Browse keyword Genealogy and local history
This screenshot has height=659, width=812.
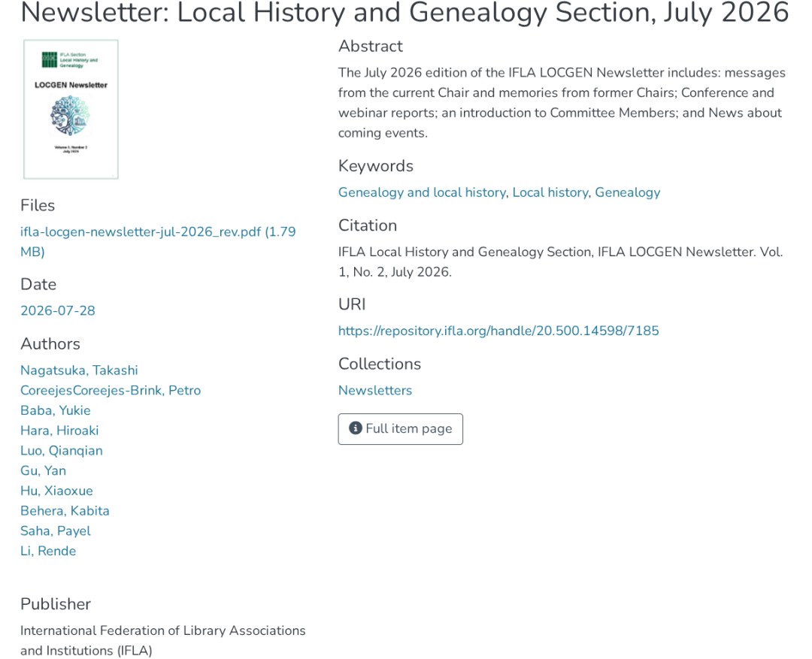[x=422, y=192]
